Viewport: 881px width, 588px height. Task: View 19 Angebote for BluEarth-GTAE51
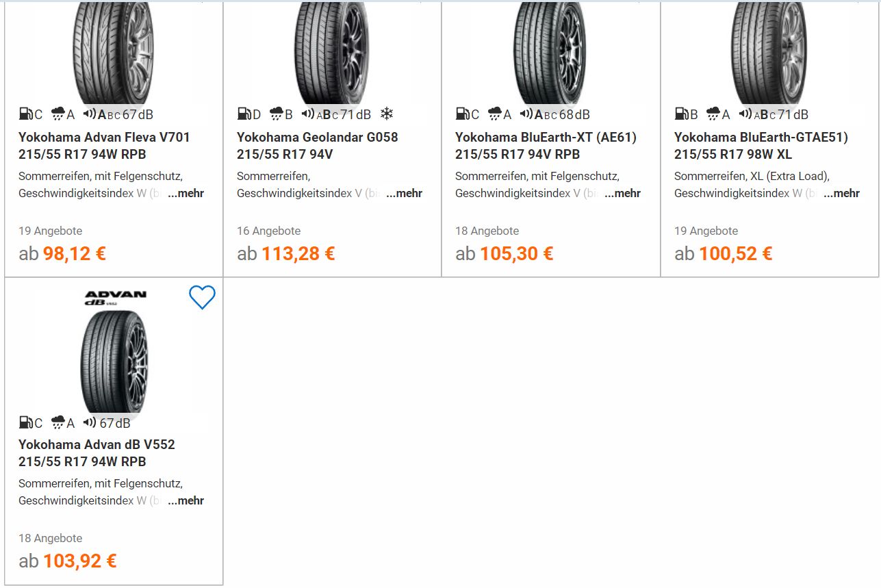[706, 231]
